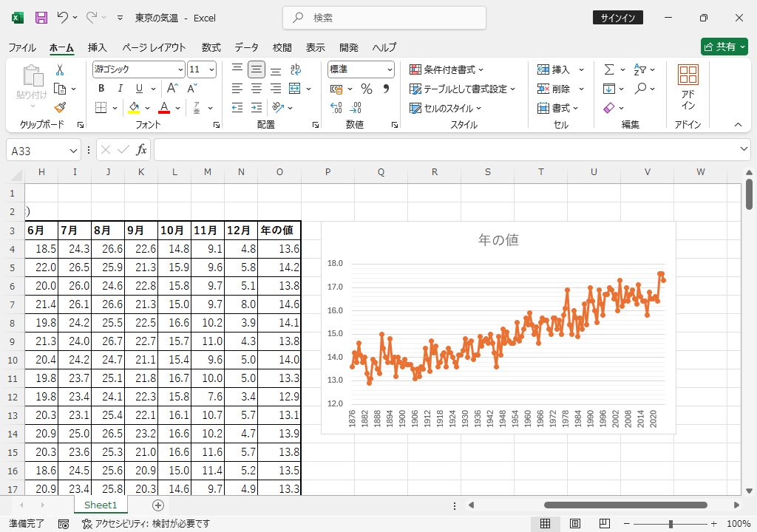This screenshot has width=757, height=532.
Task: Align text right horizontally
Action: pos(276,89)
